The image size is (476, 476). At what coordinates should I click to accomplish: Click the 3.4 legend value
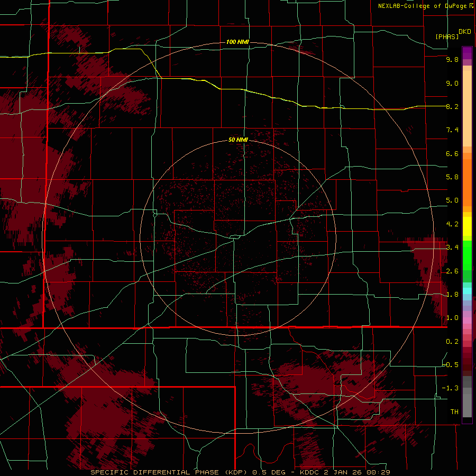point(452,248)
